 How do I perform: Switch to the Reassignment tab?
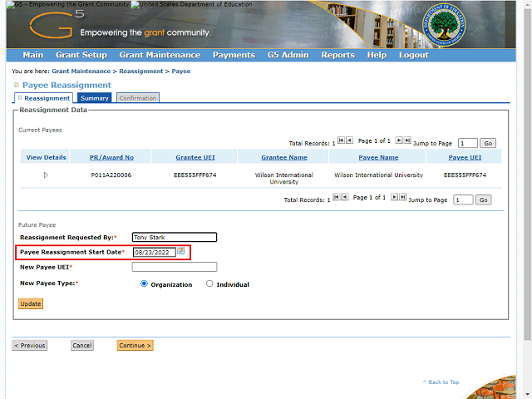(x=44, y=98)
